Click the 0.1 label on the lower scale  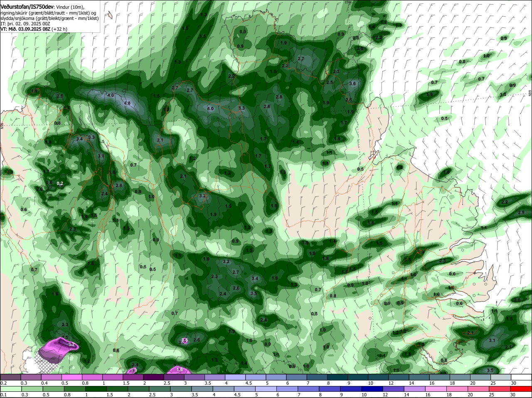(3, 395)
